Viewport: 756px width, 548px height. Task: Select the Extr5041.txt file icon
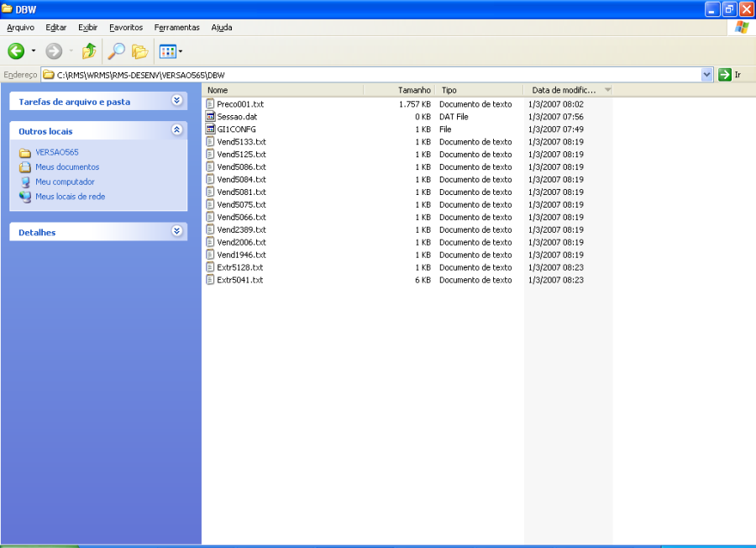(x=210, y=279)
